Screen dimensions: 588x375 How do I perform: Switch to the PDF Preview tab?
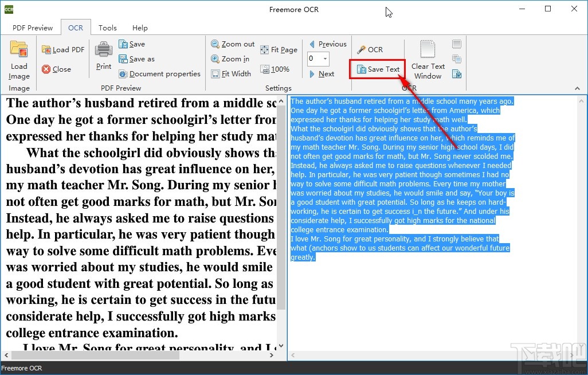pyautogui.click(x=32, y=27)
